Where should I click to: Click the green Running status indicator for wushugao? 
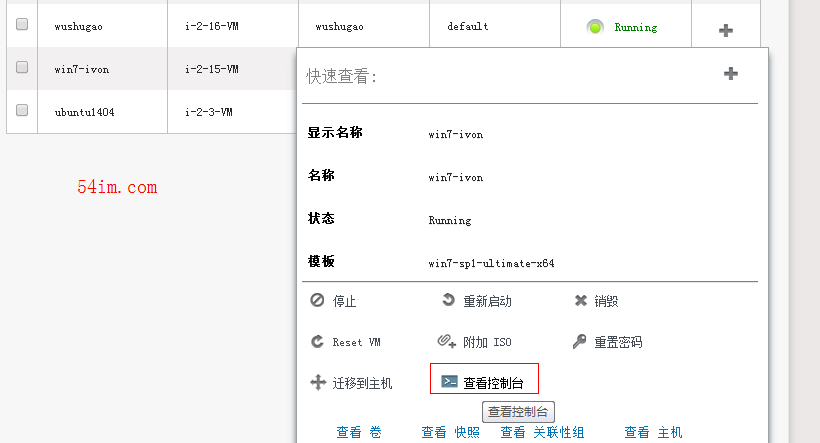click(595, 27)
